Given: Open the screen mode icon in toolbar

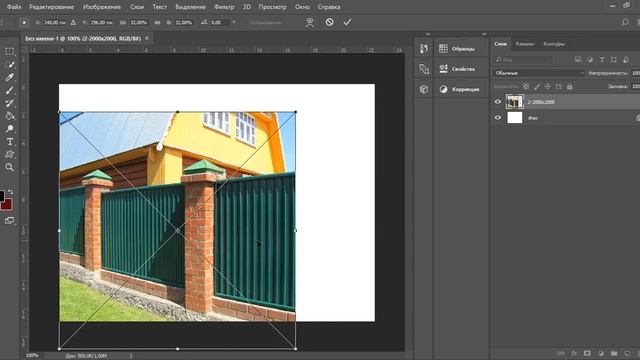Looking at the screenshot, I should [x=9, y=220].
